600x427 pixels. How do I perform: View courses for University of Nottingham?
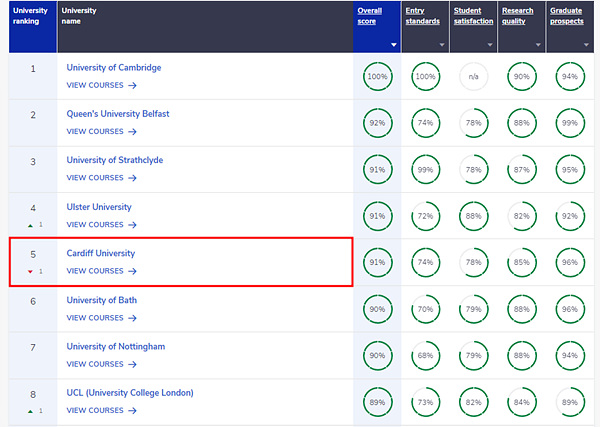point(101,364)
